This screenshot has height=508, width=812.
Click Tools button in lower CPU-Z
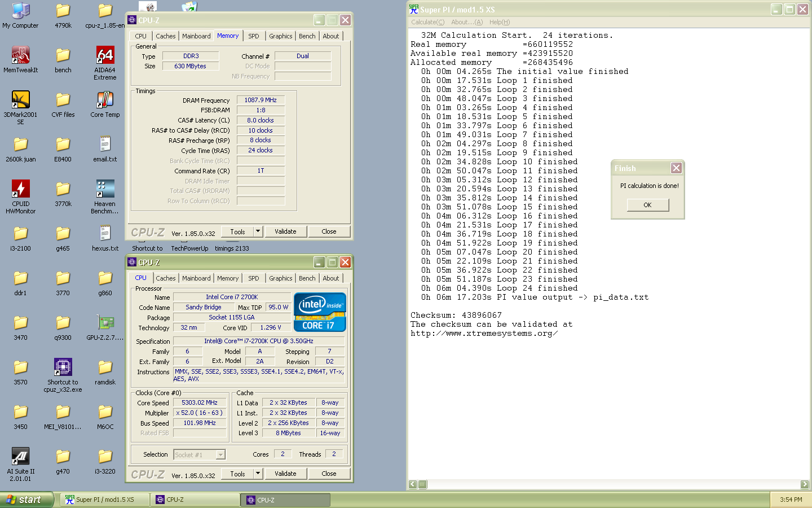(237, 474)
